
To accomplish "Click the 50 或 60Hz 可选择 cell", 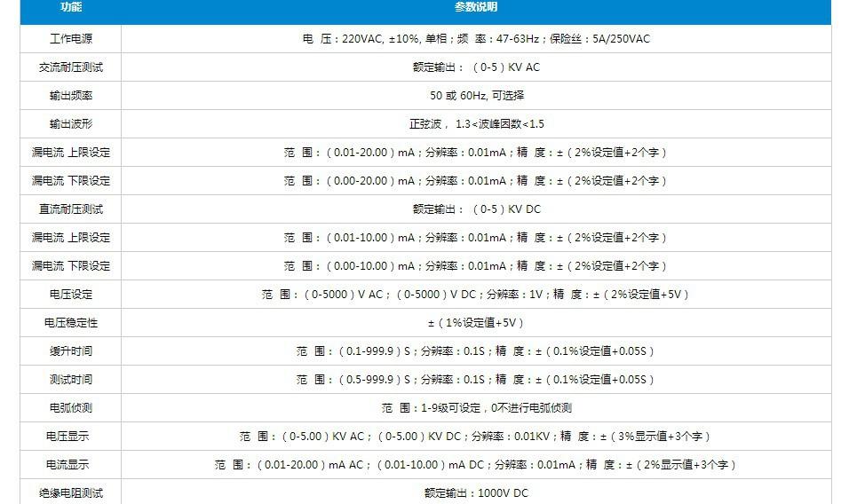I will click(476, 96).
